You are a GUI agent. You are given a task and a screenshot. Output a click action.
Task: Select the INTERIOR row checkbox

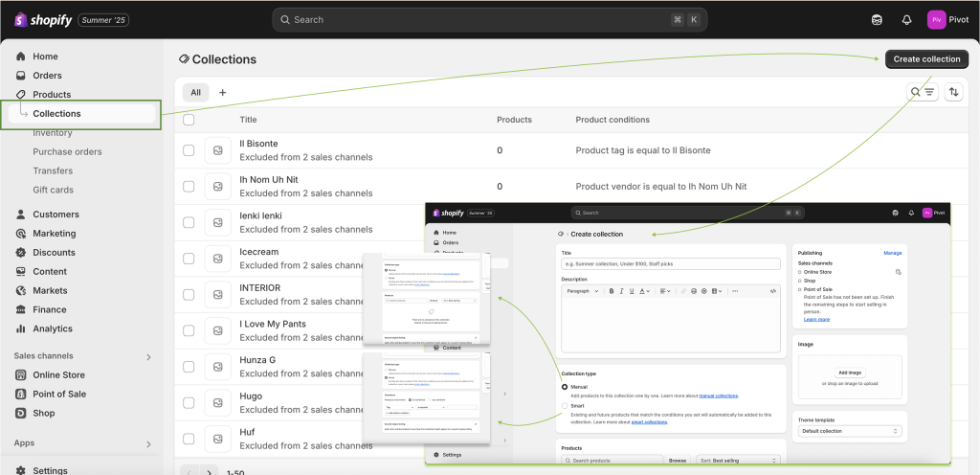click(189, 294)
